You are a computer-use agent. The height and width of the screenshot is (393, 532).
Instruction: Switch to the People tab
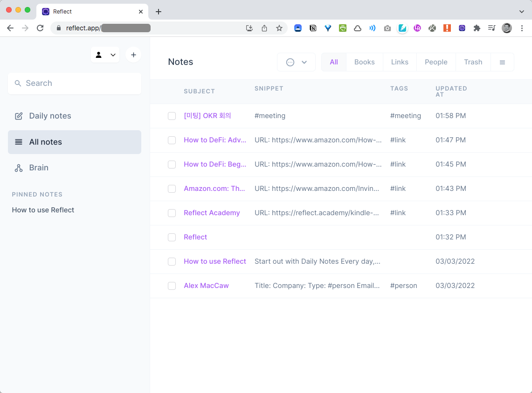[x=436, y=62]
